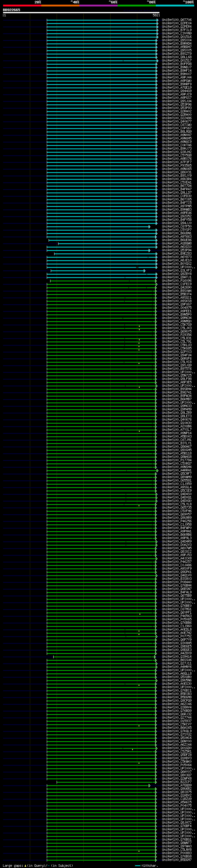The width and height of the screenshot is (197, 868).
Task: Select hit UniRef100_Q27744
Action: point(177,717)
